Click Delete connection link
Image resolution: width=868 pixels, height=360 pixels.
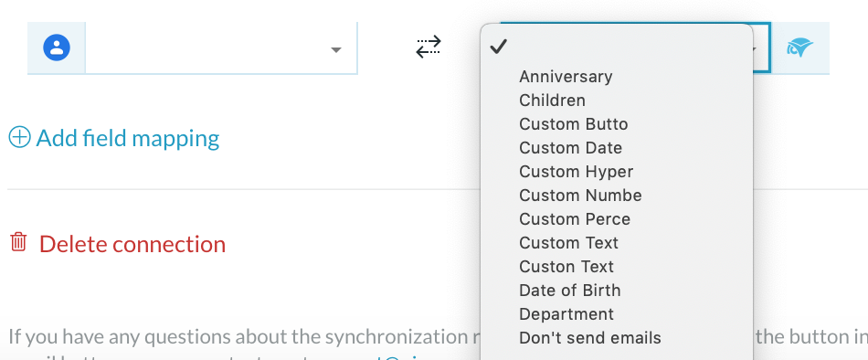pos(132,244)
